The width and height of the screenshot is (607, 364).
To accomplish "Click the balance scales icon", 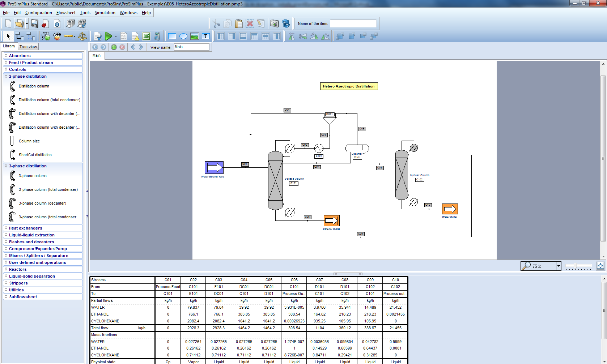I will [x=82, y=36].
